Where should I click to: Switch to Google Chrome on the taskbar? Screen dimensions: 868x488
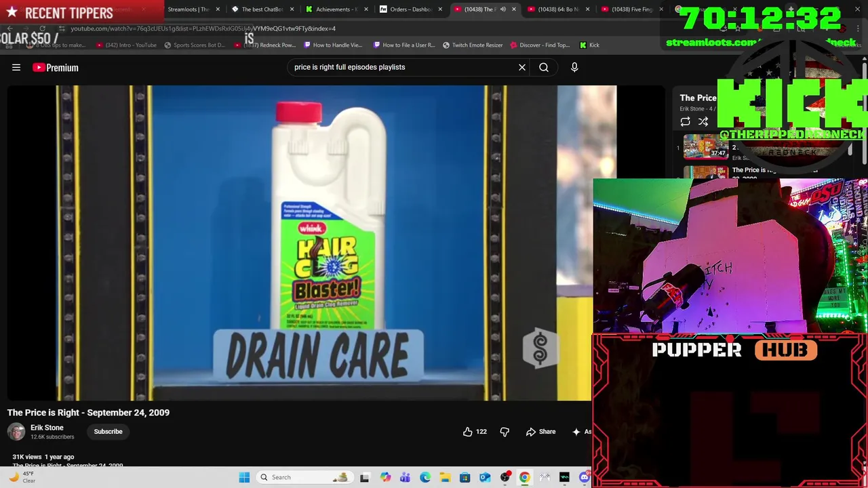click(x=525, y=477)
